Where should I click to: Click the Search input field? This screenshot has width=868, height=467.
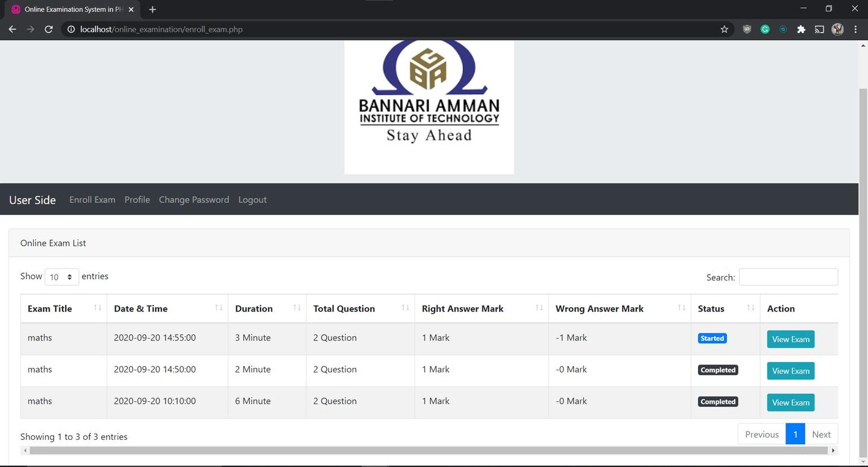(x=788, y=277)
